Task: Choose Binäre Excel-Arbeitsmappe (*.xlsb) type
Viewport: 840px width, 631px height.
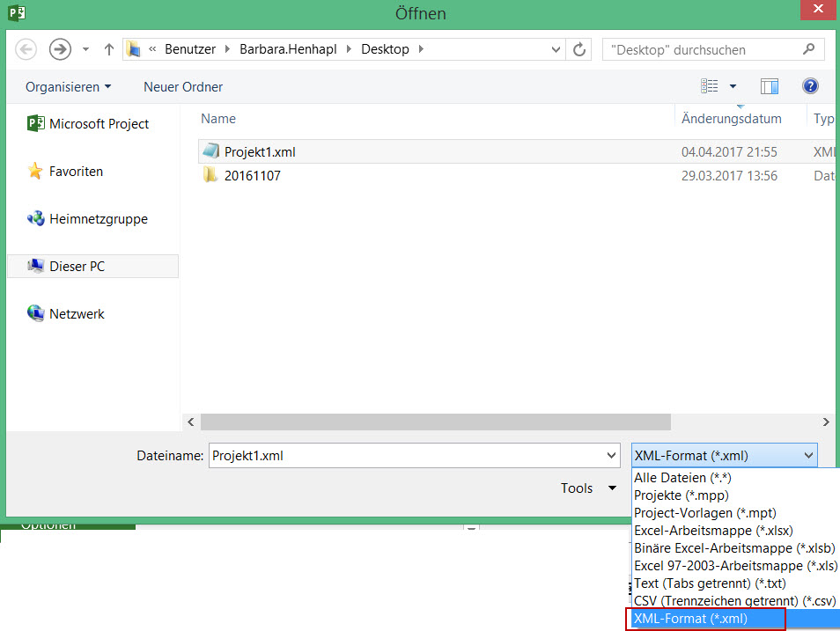Action: (734, 548)
